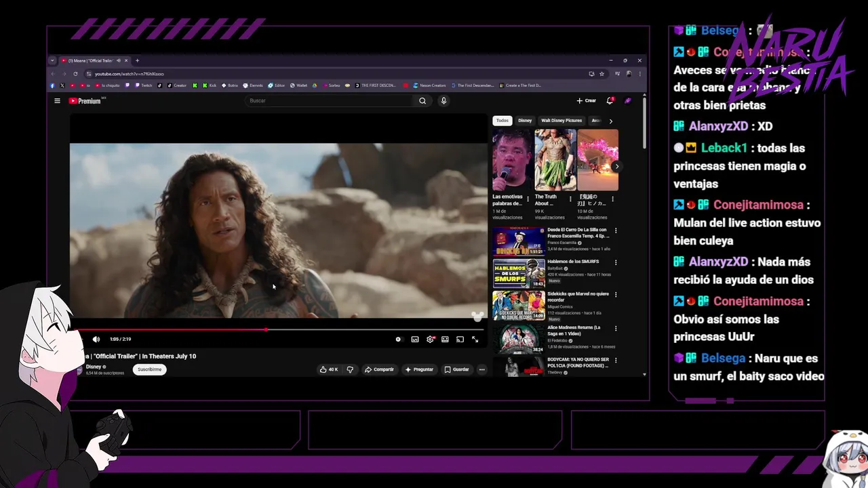Open Editor bookmark
Image resolution: width=868 pixels, height=488 pixels.
click(276, 85)
